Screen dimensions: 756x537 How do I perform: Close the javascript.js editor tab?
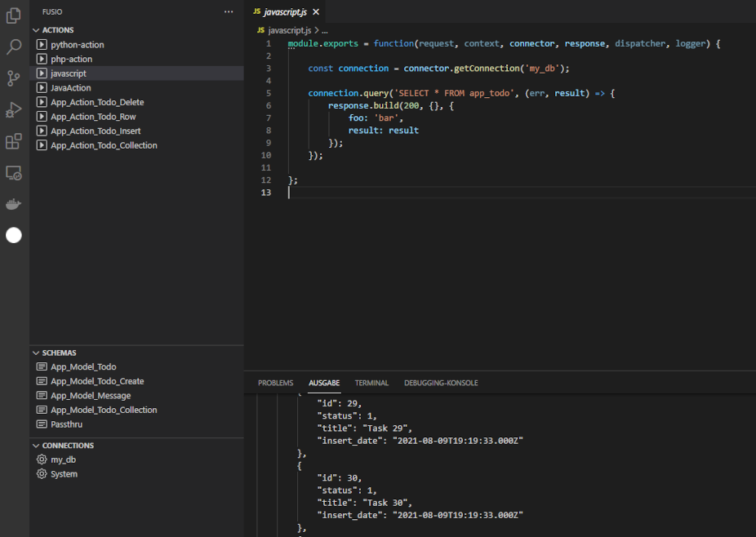point(316,12)
